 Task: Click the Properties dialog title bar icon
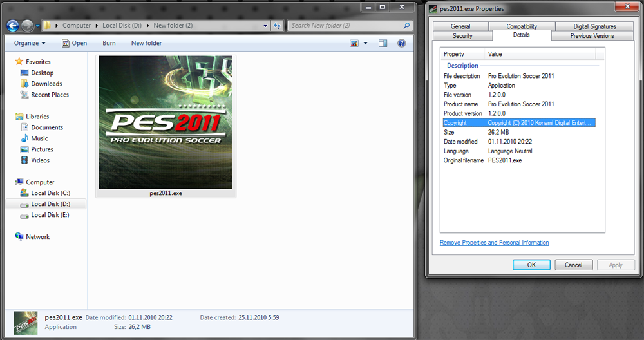(433, 8)
